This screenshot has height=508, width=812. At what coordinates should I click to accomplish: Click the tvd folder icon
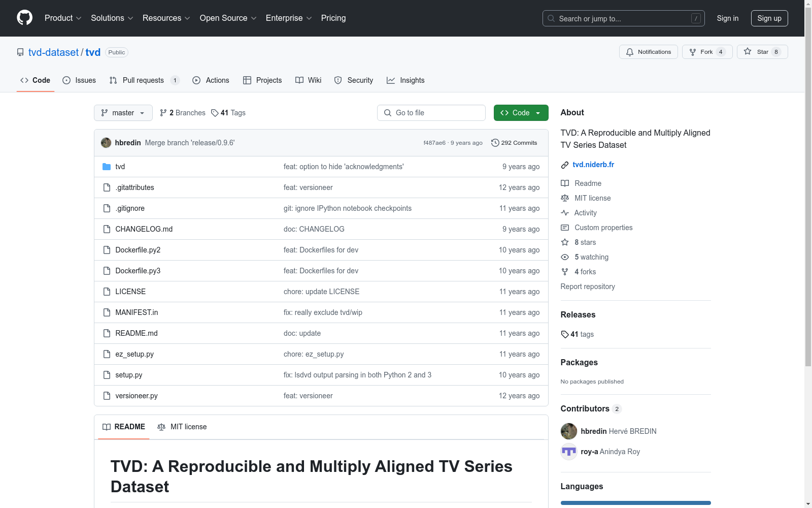click(107, 167)
